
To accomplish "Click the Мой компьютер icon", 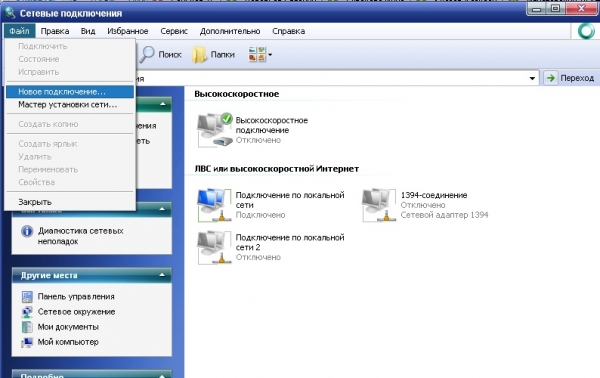I will [27, 342].
